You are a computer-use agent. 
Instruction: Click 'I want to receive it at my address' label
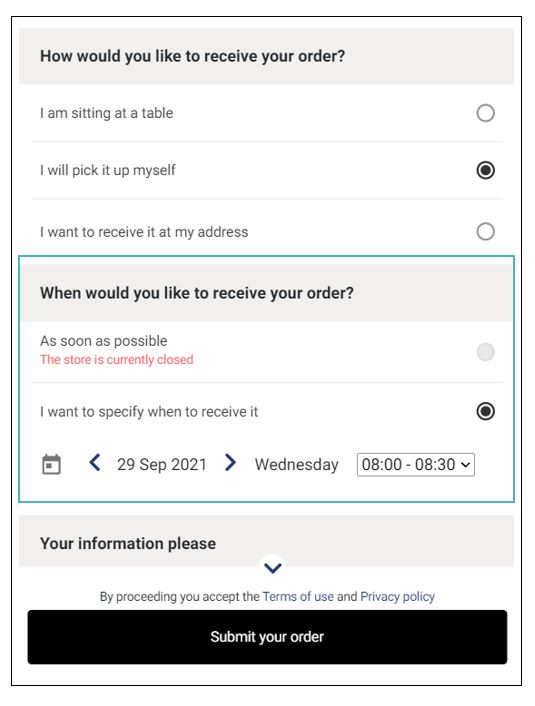pyautogui.click(x=144, y=232)
